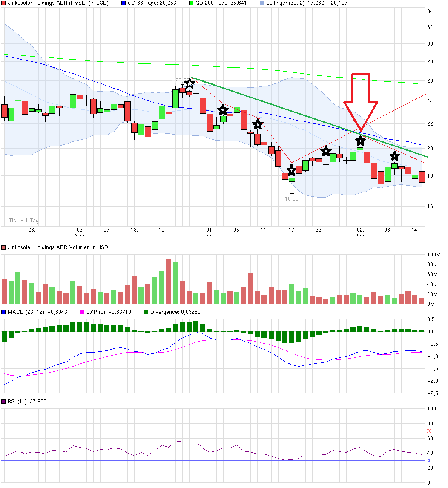Select the 'GD 38 Tage: 20,256' legend text
448x488 pixels.
(x=152, y=3)
